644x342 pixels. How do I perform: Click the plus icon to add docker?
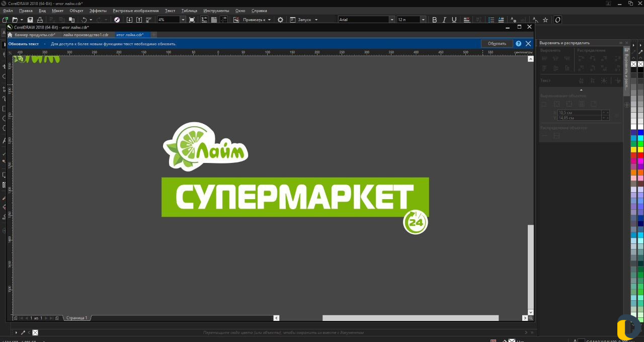(627, 105)
